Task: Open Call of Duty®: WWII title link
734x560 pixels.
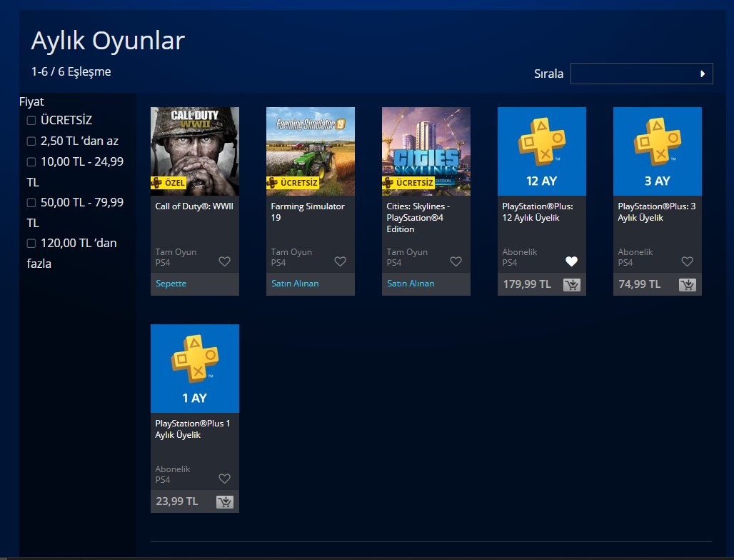Action: 194,206
